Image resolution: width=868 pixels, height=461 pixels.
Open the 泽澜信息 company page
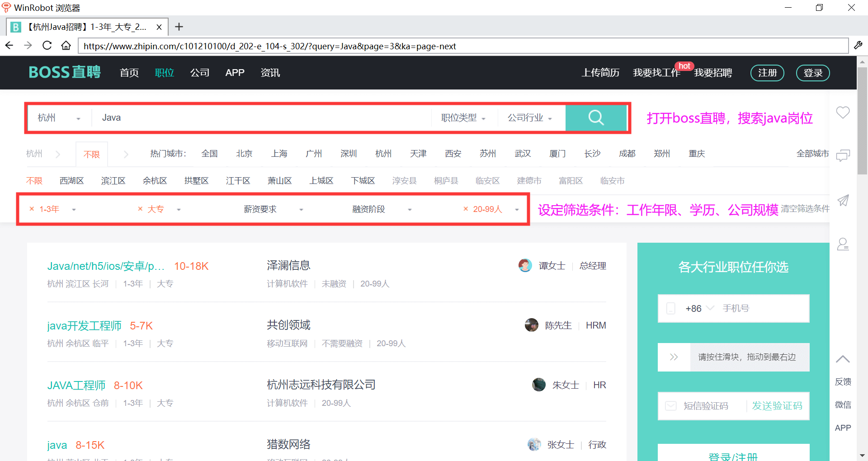point(288,265)
